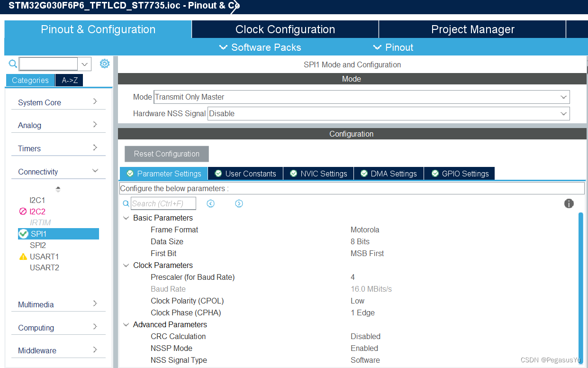This screenshot has height=368, width=588.
Task: Select the Categories view tab
Action: tap(30, 80)
